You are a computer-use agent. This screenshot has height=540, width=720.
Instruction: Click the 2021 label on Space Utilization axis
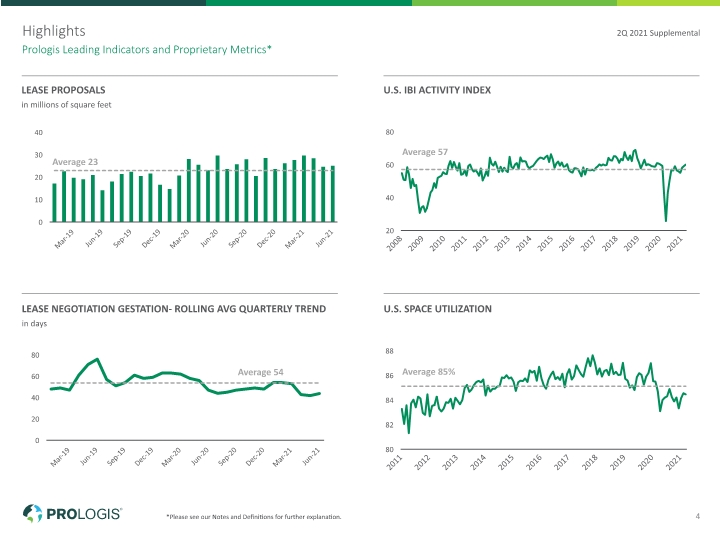click(674, 462)
